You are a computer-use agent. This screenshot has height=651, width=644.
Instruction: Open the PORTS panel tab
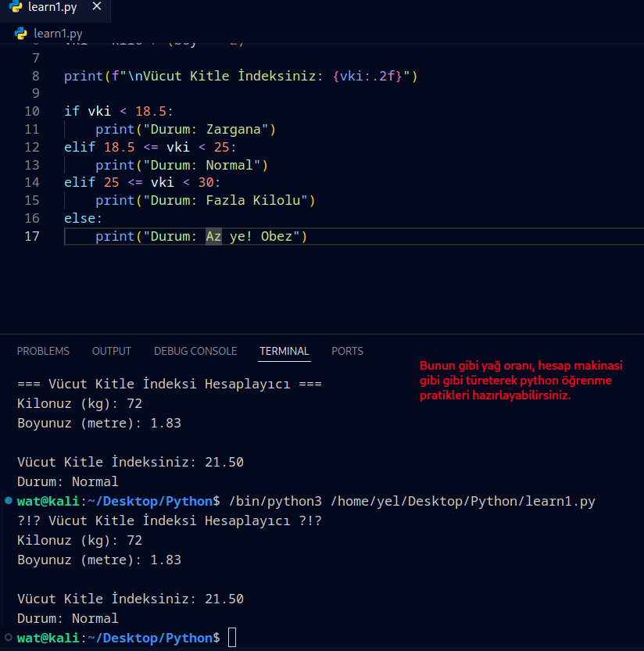pos(348,351)
